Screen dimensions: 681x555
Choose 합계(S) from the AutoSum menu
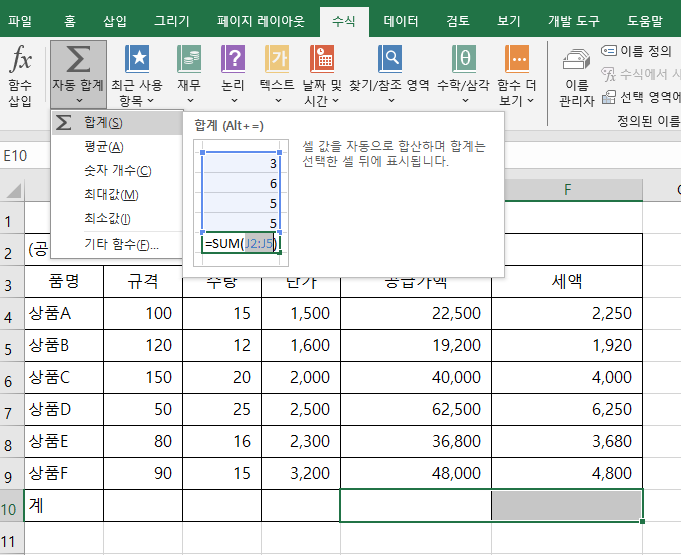pyautogui.click(x=116, y=123)
